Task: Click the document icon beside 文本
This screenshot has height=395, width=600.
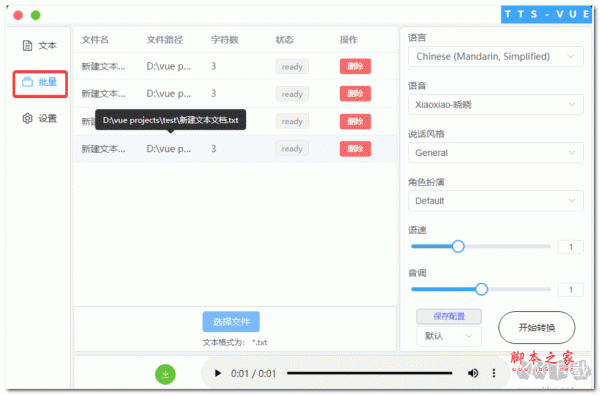Action: 27,46
